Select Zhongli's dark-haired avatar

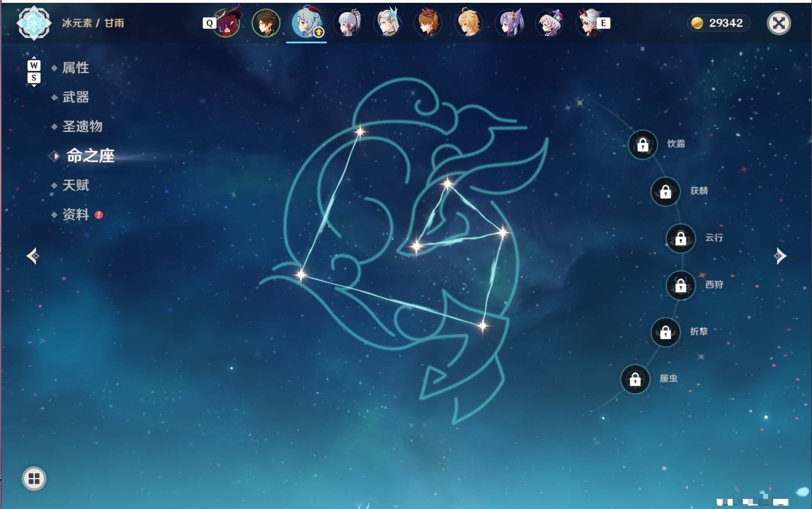point(266,23)
